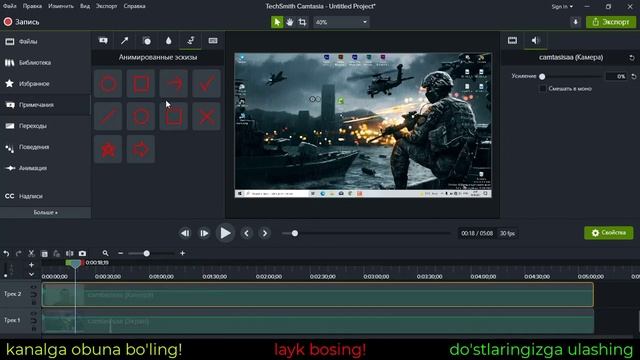The image size is (640, 360).
Task: Open the canvas zoom 40% dropdown
Action: tap(341, 22)
